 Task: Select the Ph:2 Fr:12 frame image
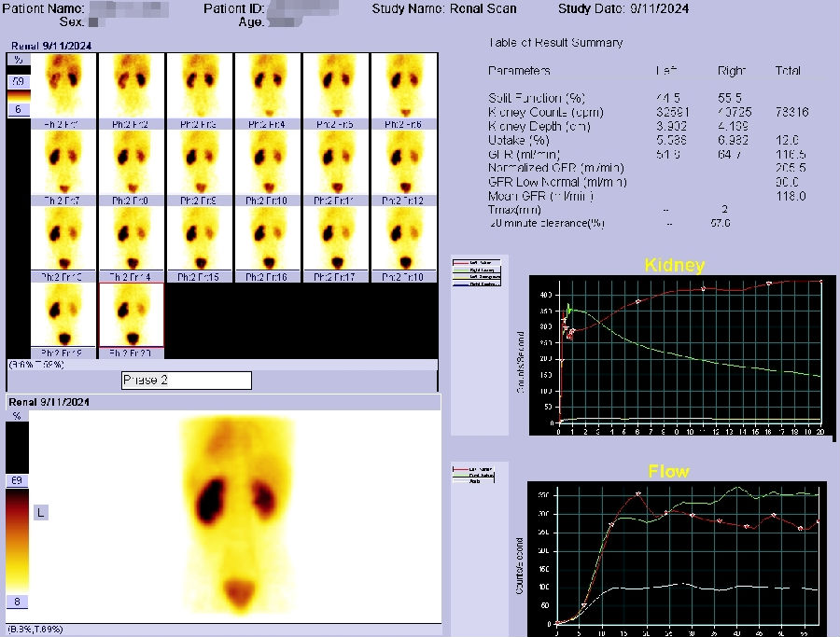coord(404,163)
